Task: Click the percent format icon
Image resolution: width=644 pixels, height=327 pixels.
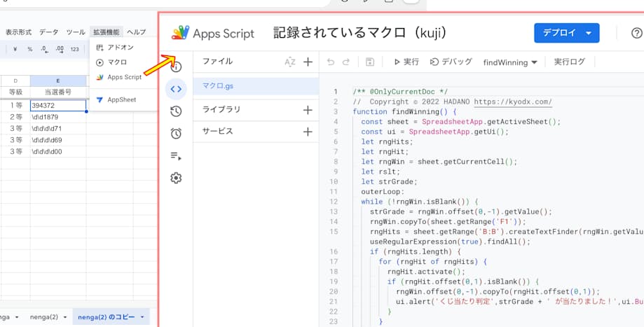Action: (30, 49)
